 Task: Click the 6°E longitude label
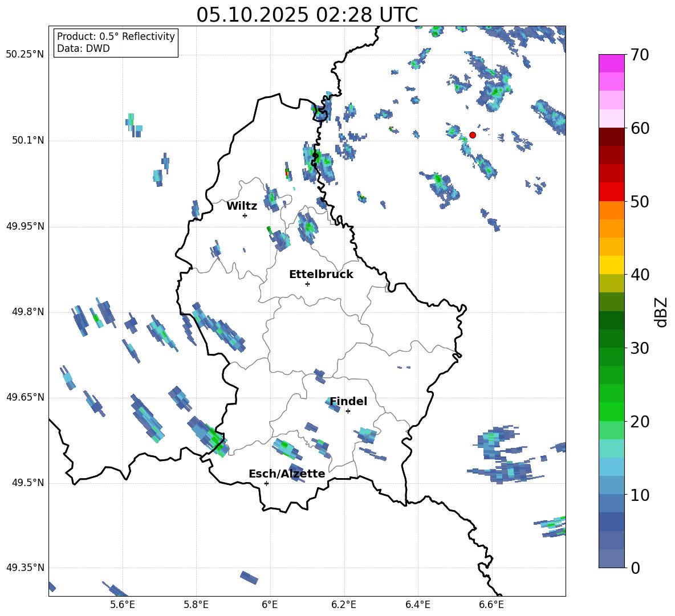[x=270, y=605]
